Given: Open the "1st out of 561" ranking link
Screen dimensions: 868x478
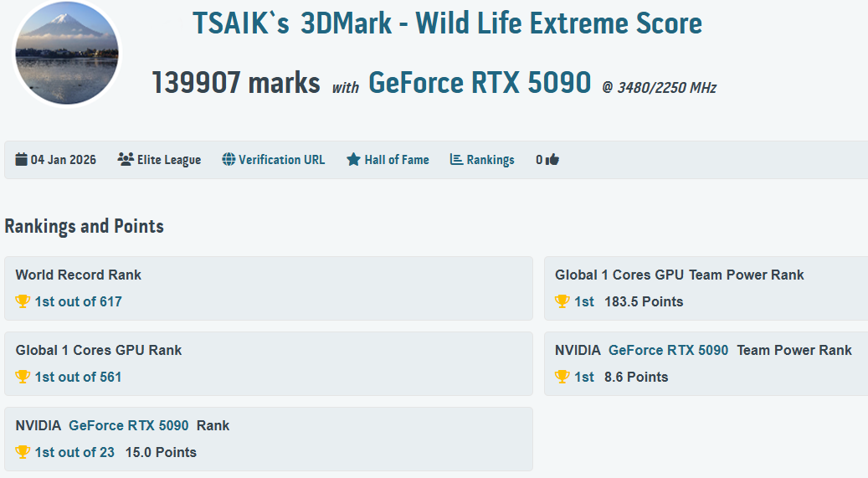Looking at the screenshot, I should [78, 377].
